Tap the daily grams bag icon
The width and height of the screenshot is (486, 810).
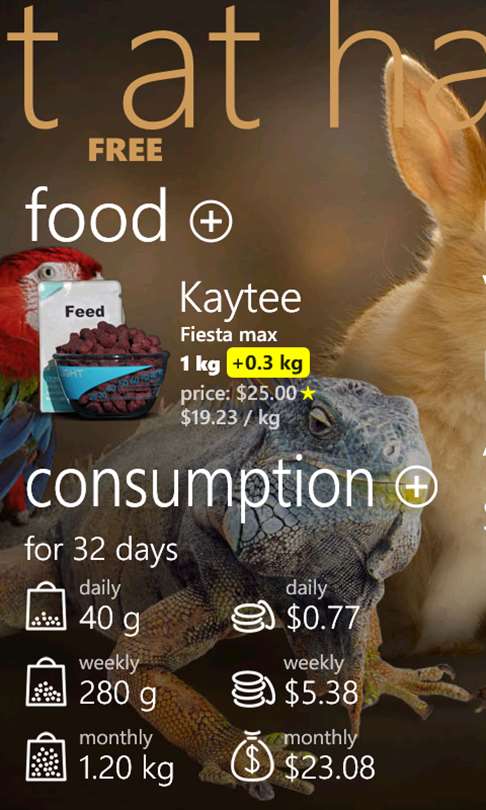pos(46,606)
